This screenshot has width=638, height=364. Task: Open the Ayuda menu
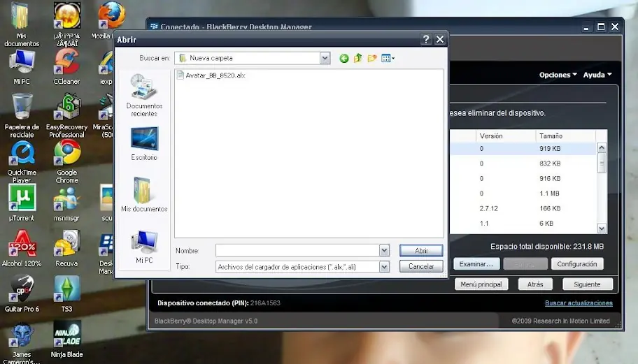[597, 75]
